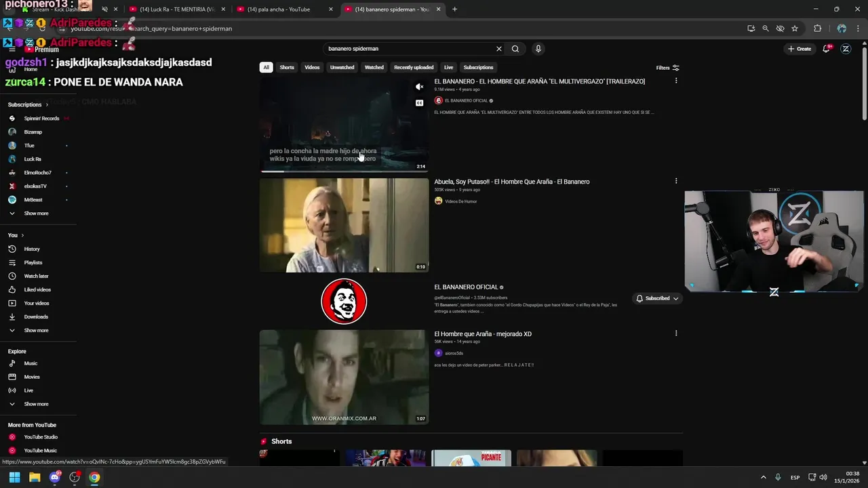Open a new browser tab
The image size is (868, 488).
(x=454, y=9)
